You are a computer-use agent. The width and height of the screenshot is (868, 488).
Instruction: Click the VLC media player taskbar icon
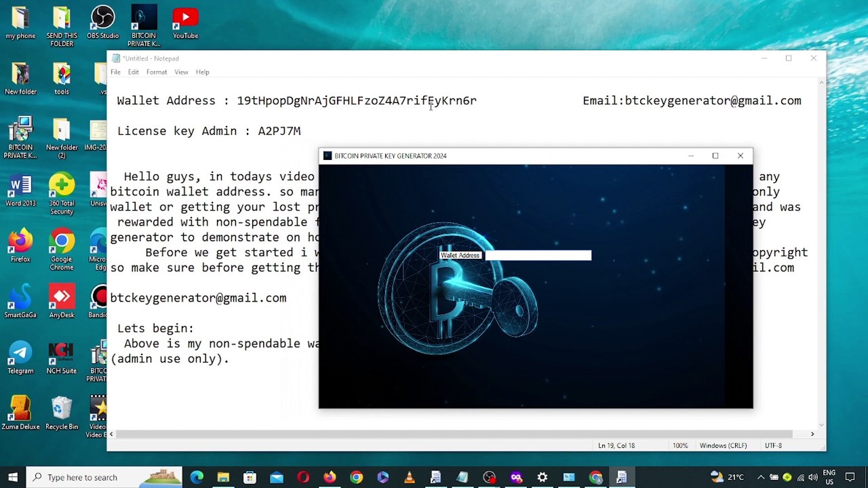[409, 477]
